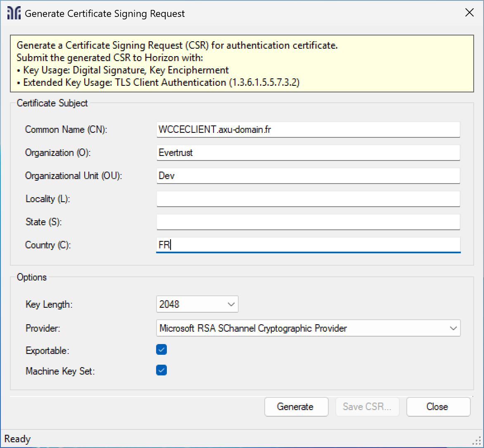Click the Save CSR... button
Viewport: 484px width, 448px height.
(367, 407)
